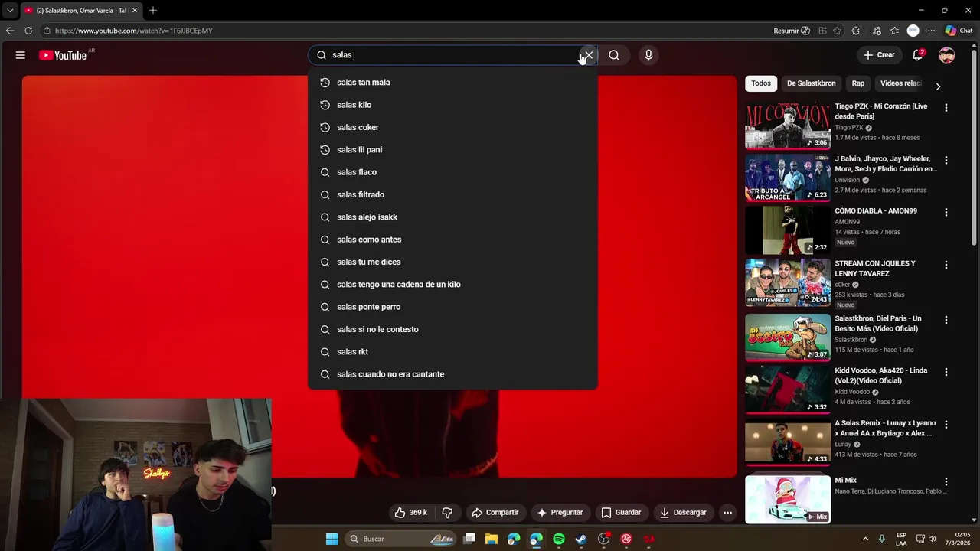Pick suggestion salas tan mala
The height and width of the screenshot is (551, 980).
coord(452,83)
